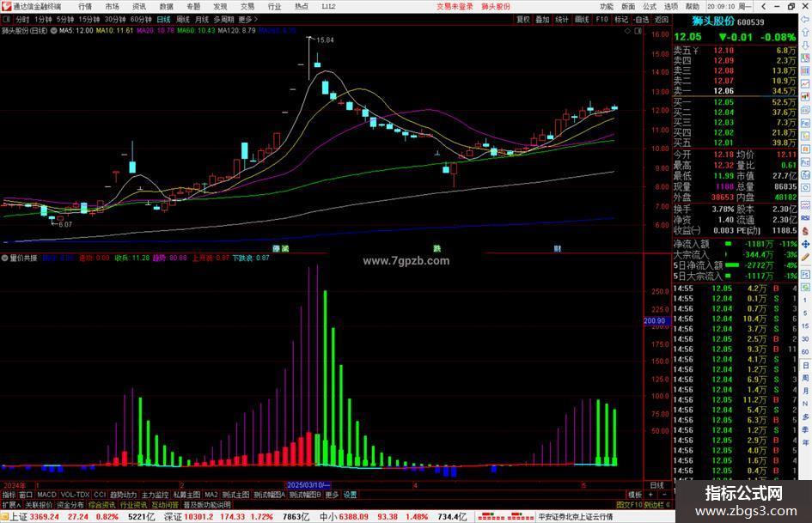
Task: Click the 年 year sidebar icon
Action: point(805,443)
